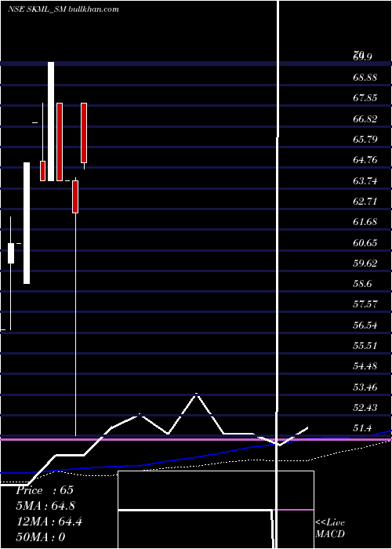
Task: Click the 62.71 price axis label
Action: click(365, 202)
